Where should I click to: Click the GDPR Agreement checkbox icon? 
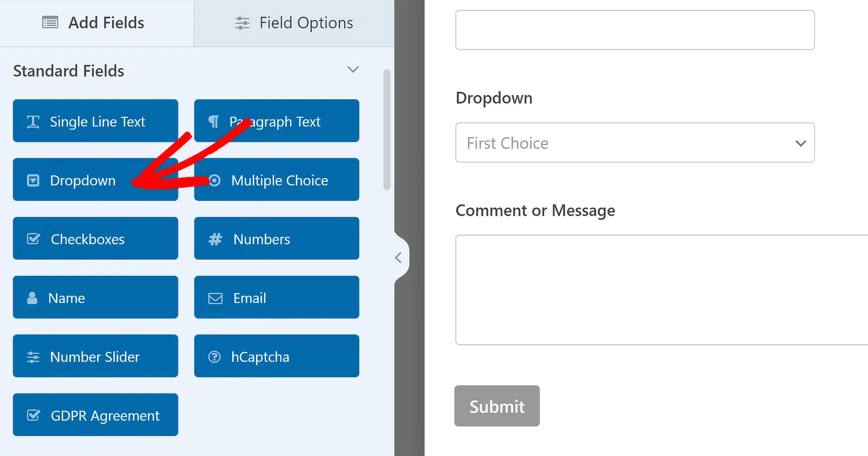pos(33,415)
